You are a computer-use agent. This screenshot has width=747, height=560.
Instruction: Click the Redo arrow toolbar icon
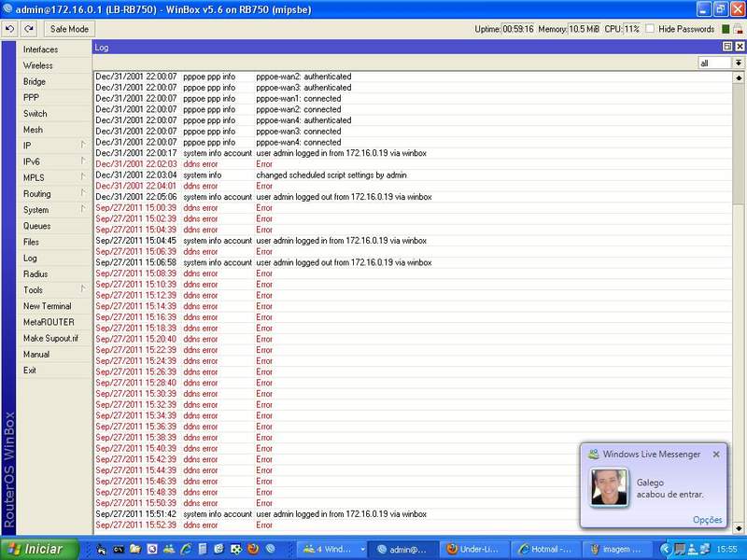click(29, 29)
